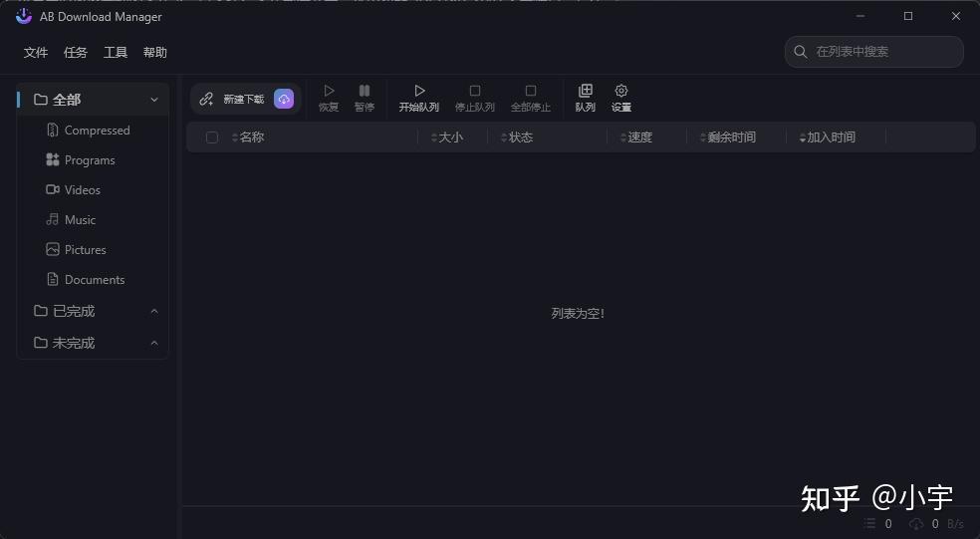Sort the list by 剩余时间 column
This screenshot has height=539, width=980.
tap(727, 136)
